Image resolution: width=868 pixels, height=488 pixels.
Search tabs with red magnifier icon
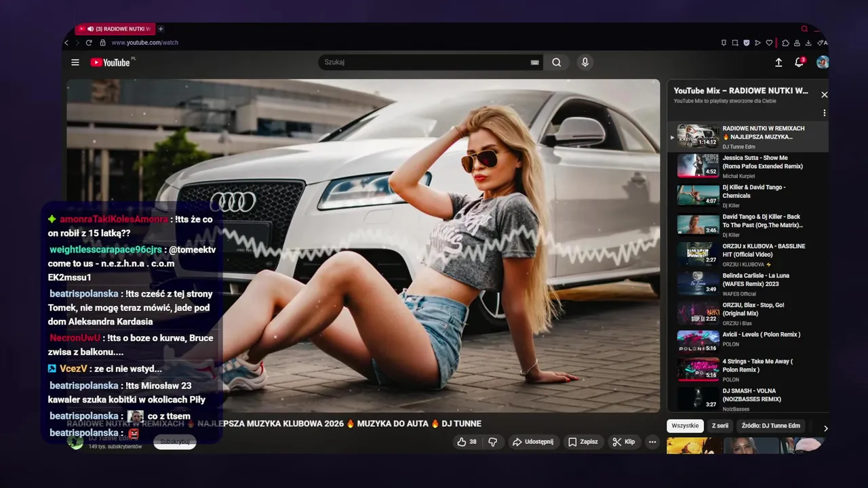pyautogui.click(x=804, y=29)
